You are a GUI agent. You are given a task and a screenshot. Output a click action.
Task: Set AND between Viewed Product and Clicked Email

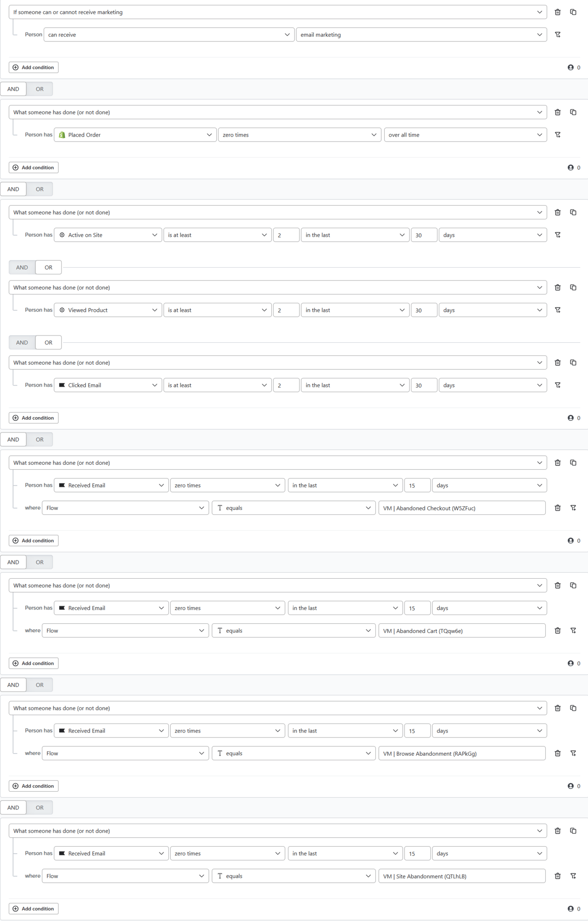pos(22,343)
